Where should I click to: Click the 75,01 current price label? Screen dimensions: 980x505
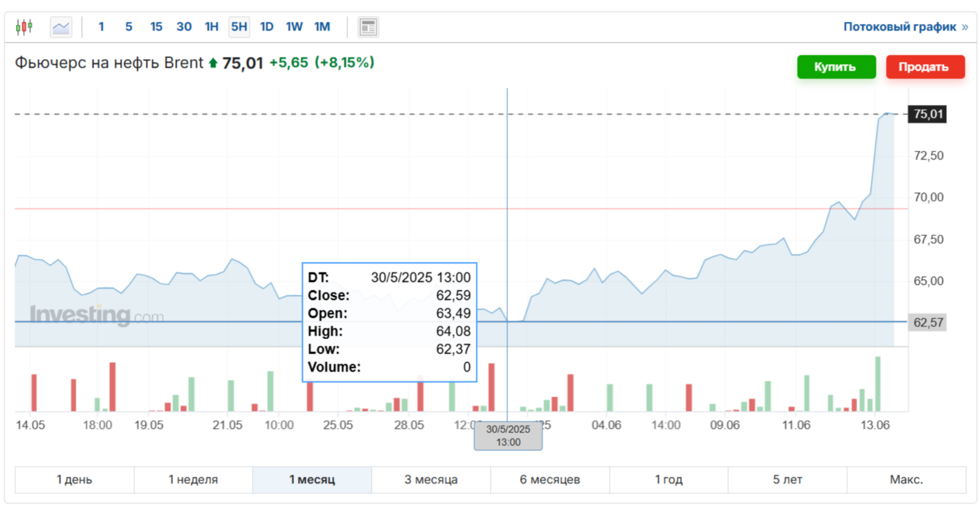(x=927, y=114)
